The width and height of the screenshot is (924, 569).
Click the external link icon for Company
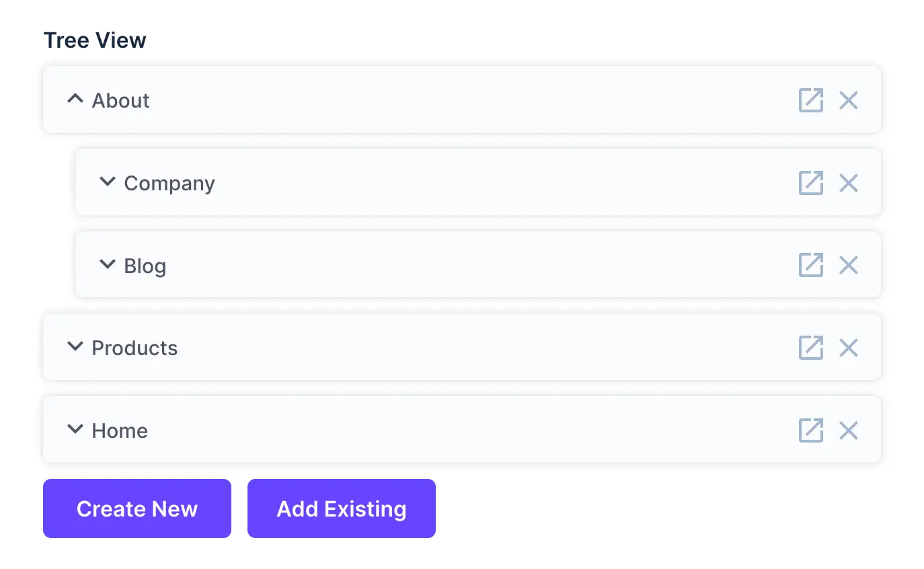coord(811,182)
